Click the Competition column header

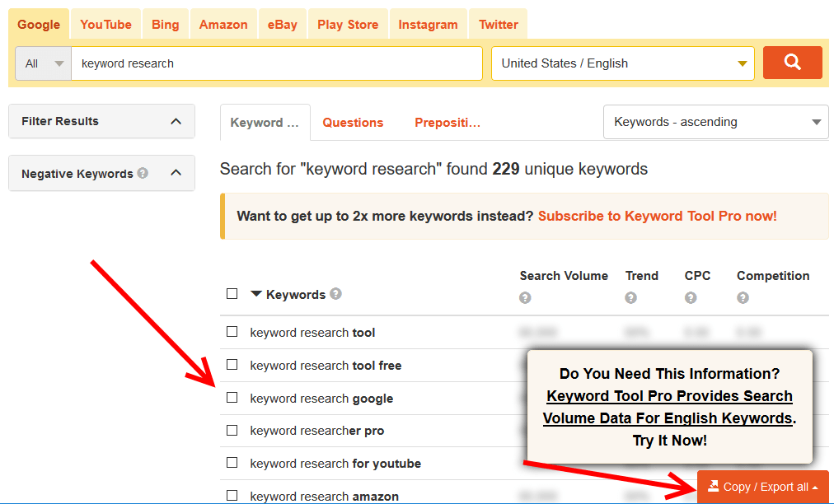click(773, 276)
